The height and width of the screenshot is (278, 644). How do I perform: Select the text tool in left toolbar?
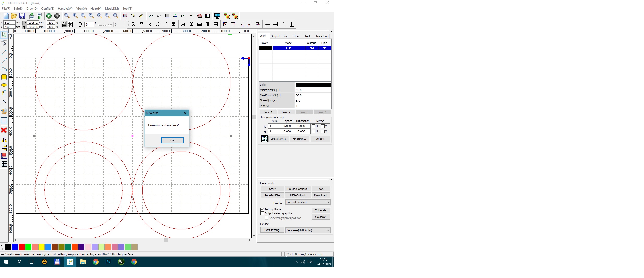tap(4, 93)
